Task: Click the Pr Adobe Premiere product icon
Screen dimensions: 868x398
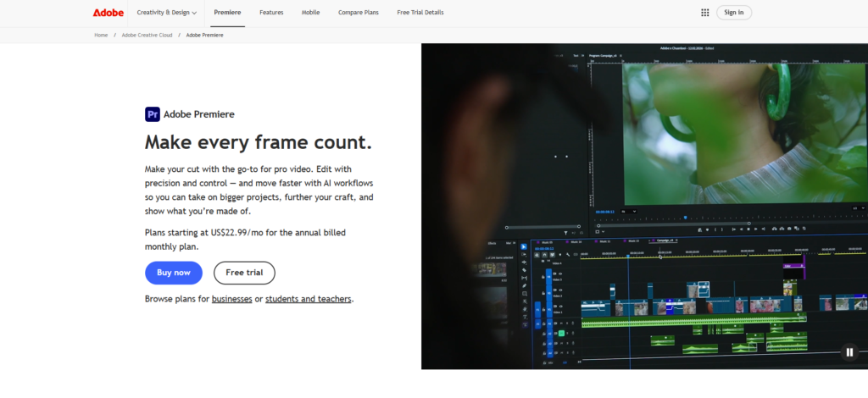Action: pos(153,114)
